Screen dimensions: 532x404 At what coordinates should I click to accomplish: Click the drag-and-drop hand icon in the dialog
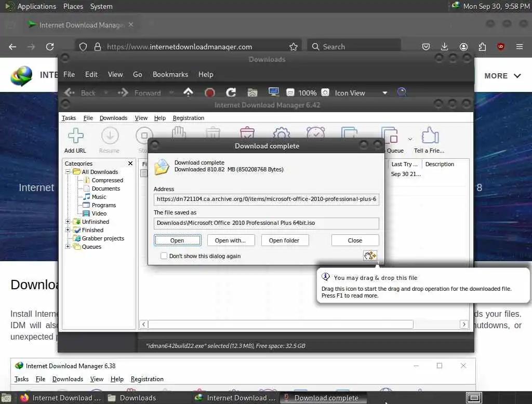pos(370,255)
